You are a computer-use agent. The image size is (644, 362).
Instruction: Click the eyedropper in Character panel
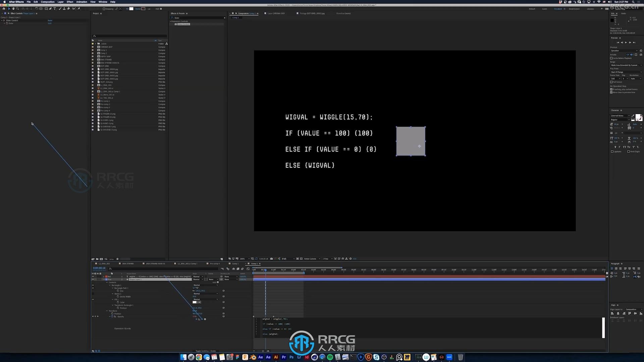click(x=633, y=116)
